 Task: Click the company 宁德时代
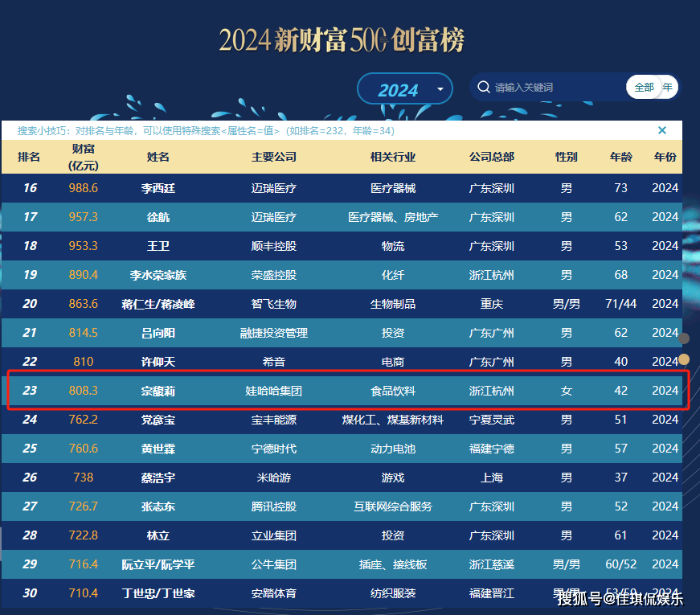tap(274, 449)
